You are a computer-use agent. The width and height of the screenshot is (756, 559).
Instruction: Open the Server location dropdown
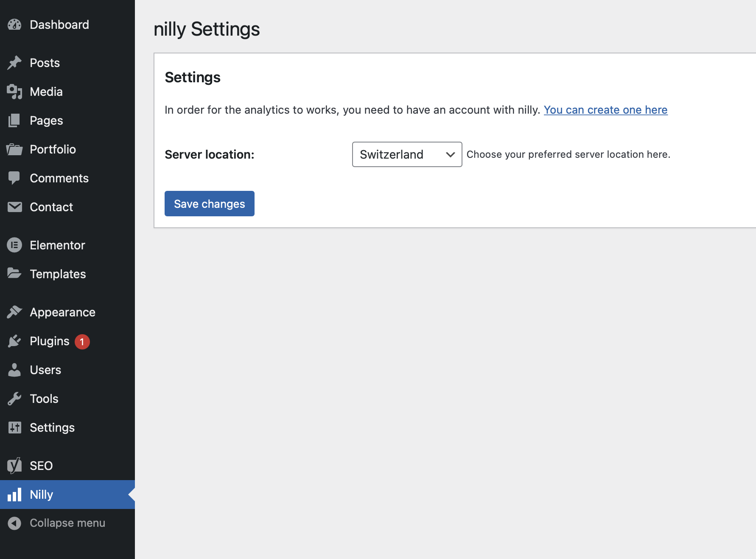pyautogui.click(x=407, y=154)
